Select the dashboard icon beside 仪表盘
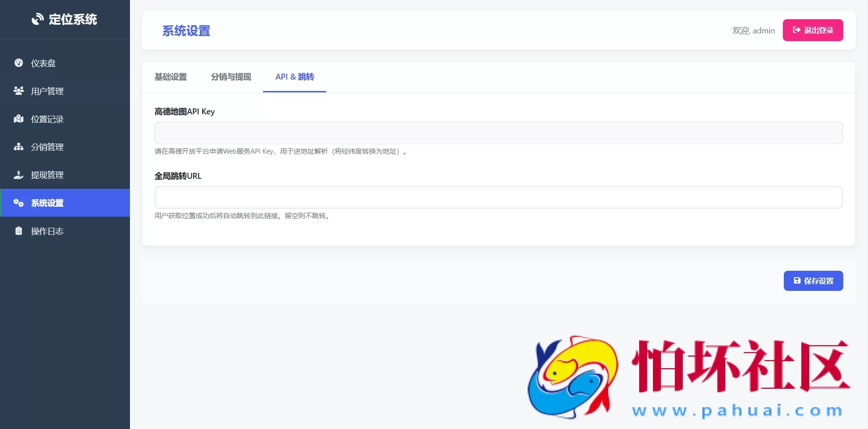The height and width of the screenshot is (429, 868). [19, 63]
